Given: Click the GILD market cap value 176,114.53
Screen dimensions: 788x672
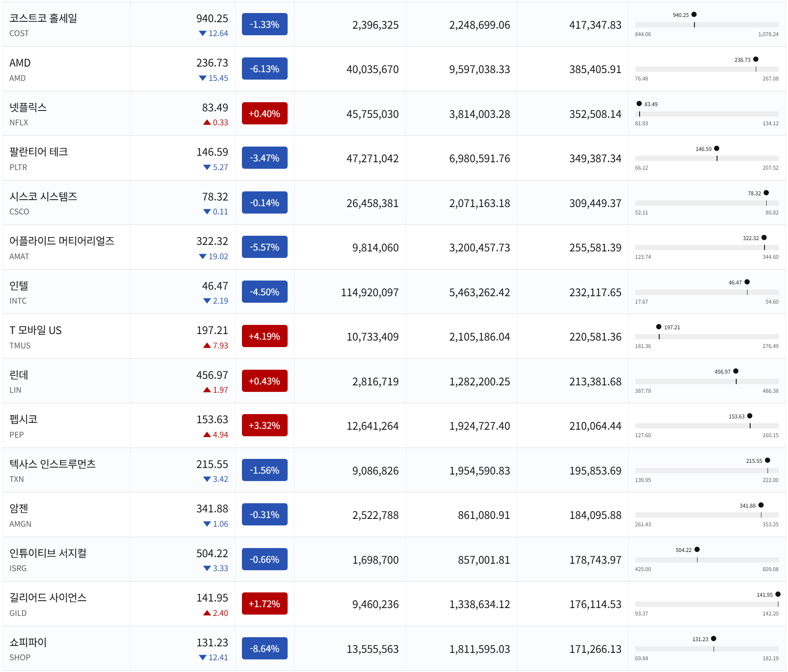Looking at the screenshot, I should [x=595, y=604].
